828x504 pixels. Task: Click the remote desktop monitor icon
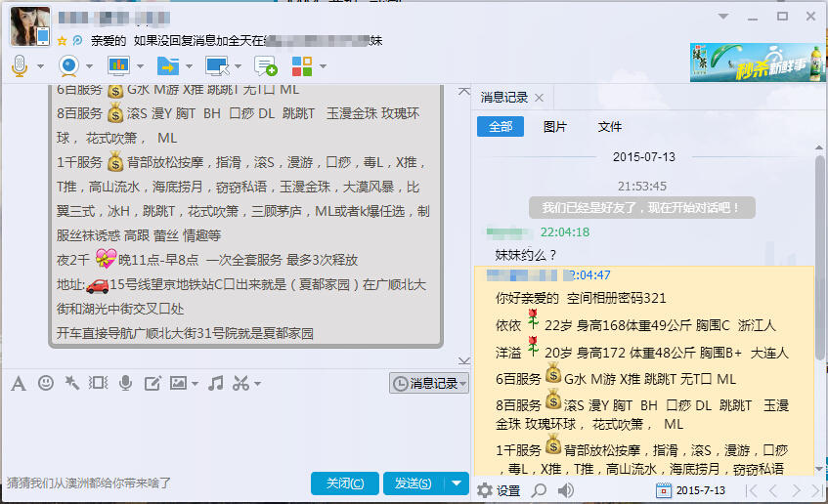217,66
